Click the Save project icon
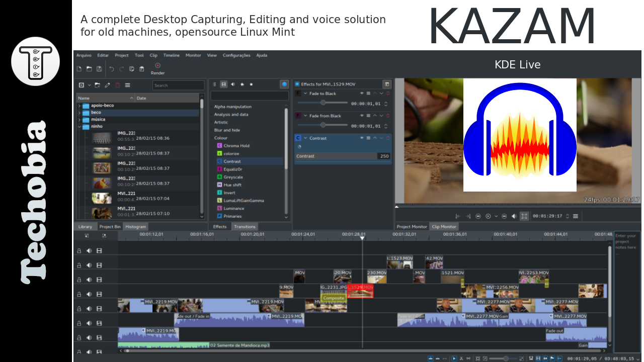644x362 pixels. point(99,69)
